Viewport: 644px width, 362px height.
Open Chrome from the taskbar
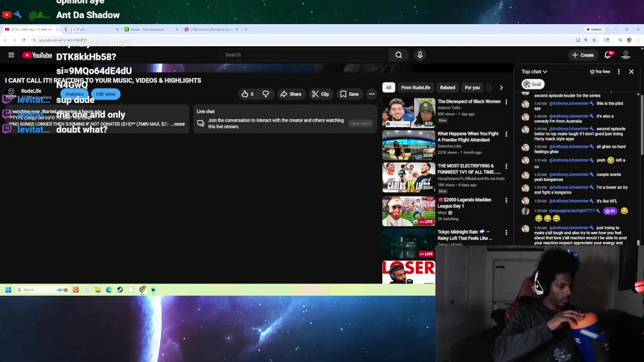(x=142, y=290)
